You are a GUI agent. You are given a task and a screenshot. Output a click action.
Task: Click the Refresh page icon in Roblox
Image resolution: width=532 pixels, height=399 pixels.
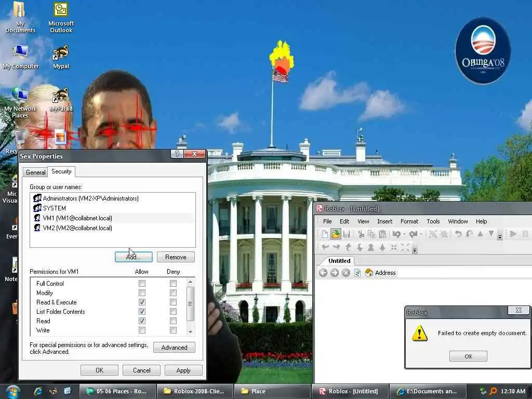[357, 273]
